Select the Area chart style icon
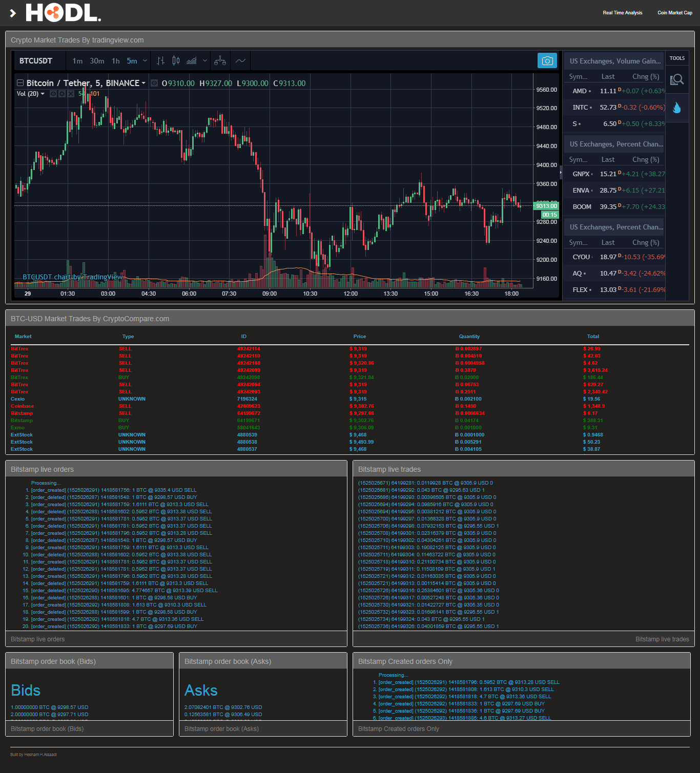The image size is (700, 773). (x=192, y=60)
